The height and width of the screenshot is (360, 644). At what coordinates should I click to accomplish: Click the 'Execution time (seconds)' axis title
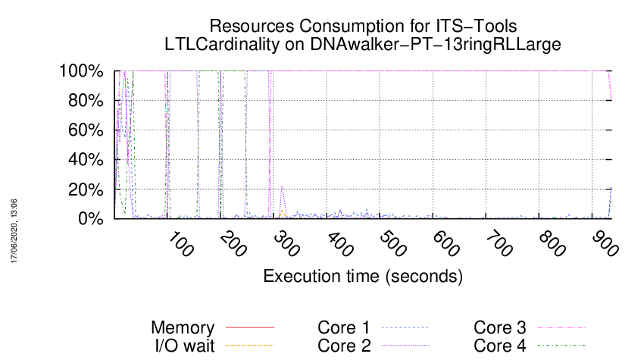pyautogui.click(x=363, y=277)
